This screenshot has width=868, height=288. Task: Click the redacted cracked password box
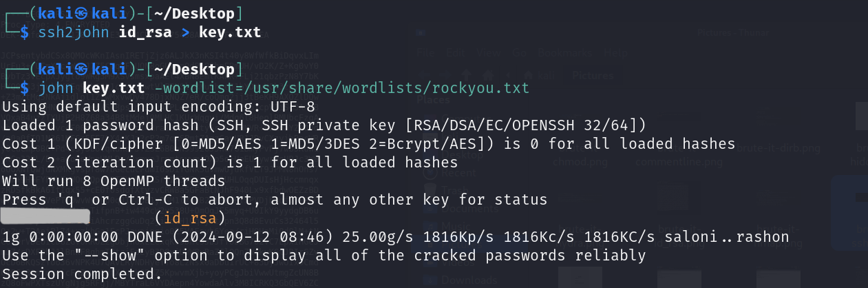click(46, 218)
